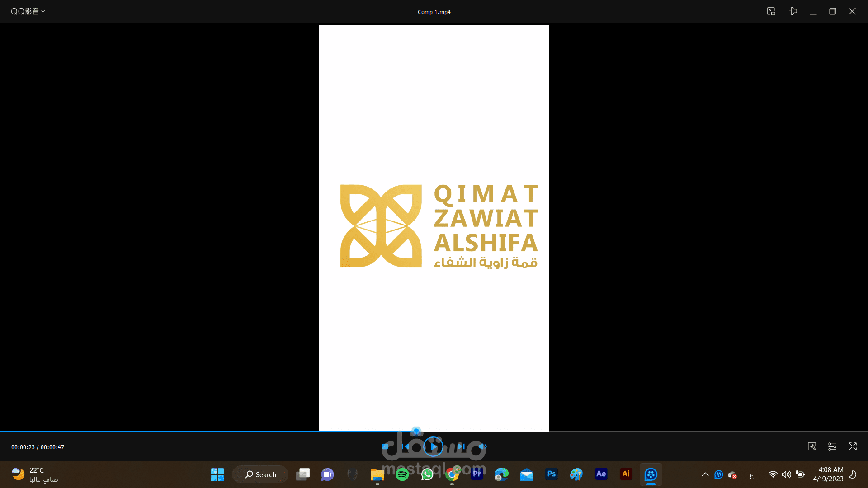Viewport: 868px width, 488px height.
Task: Click the taskbar Search box
Action: pyautogui.click(x=260, y=474)
